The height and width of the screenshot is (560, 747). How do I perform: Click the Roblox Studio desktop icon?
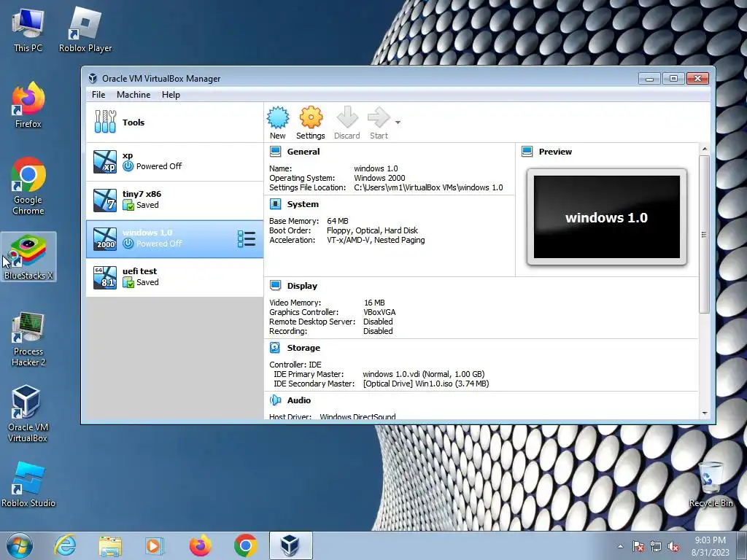(x=28, y=484)
